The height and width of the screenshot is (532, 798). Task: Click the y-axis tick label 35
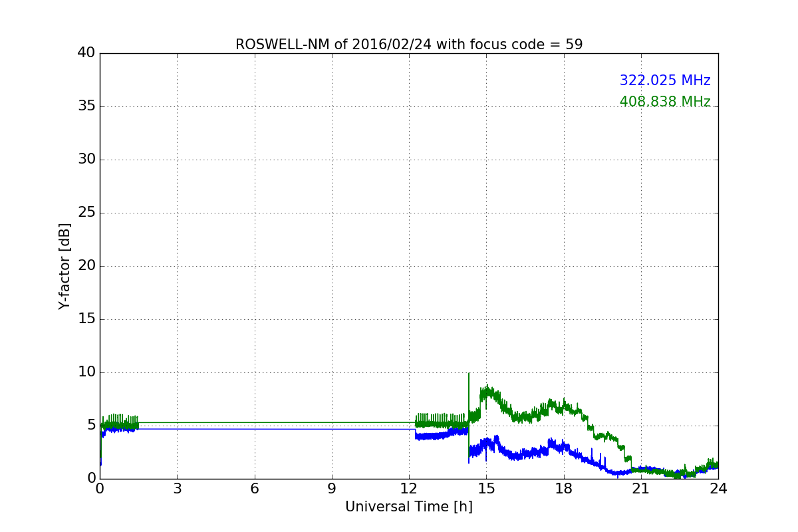tap(86, 106)
